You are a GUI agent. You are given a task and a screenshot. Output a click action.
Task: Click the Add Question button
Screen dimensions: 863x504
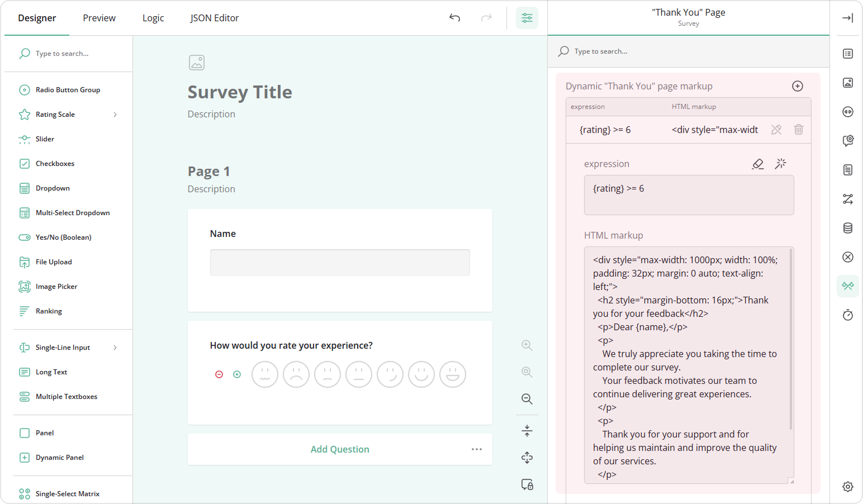point(340,449)
